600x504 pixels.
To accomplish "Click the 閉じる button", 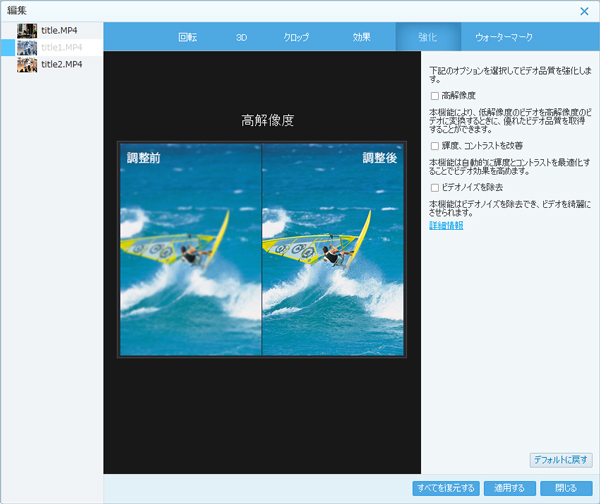I will 566,488.
